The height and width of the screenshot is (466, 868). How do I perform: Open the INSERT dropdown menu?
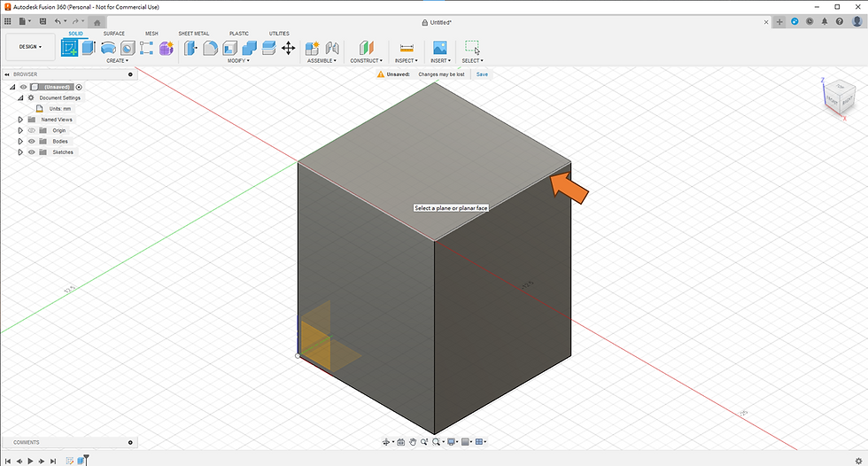(441, 61)
